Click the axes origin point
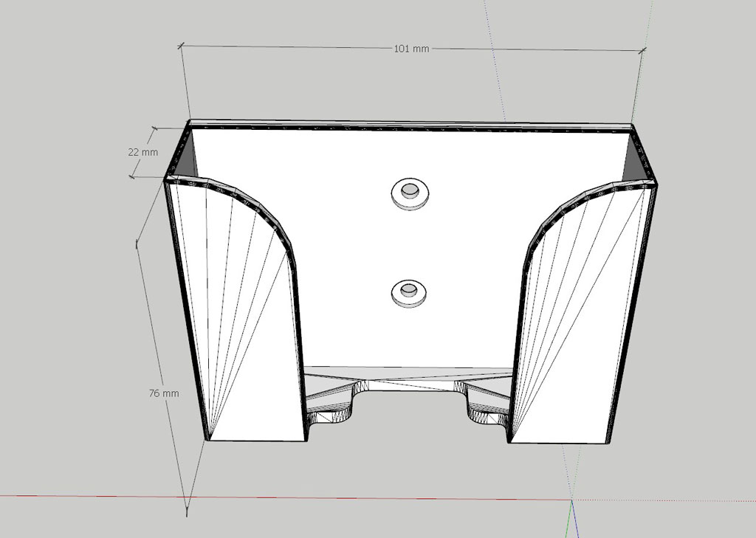The width and height of the screenshot is (756, 538). point(572,500)
